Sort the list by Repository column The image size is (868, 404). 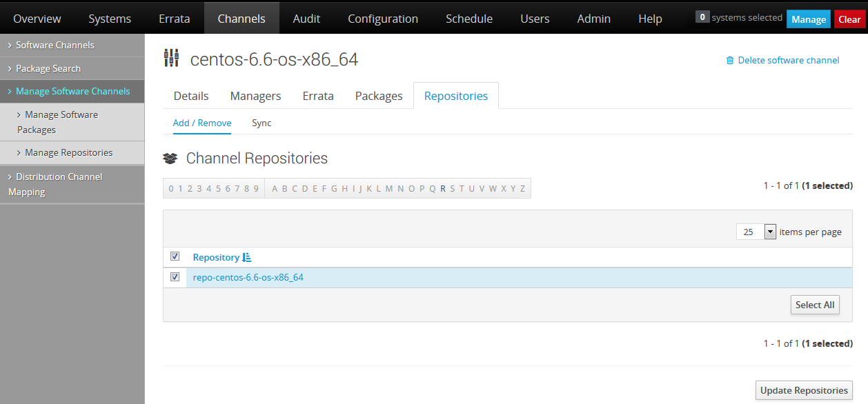pyautogui.click(x=222, y=257)
